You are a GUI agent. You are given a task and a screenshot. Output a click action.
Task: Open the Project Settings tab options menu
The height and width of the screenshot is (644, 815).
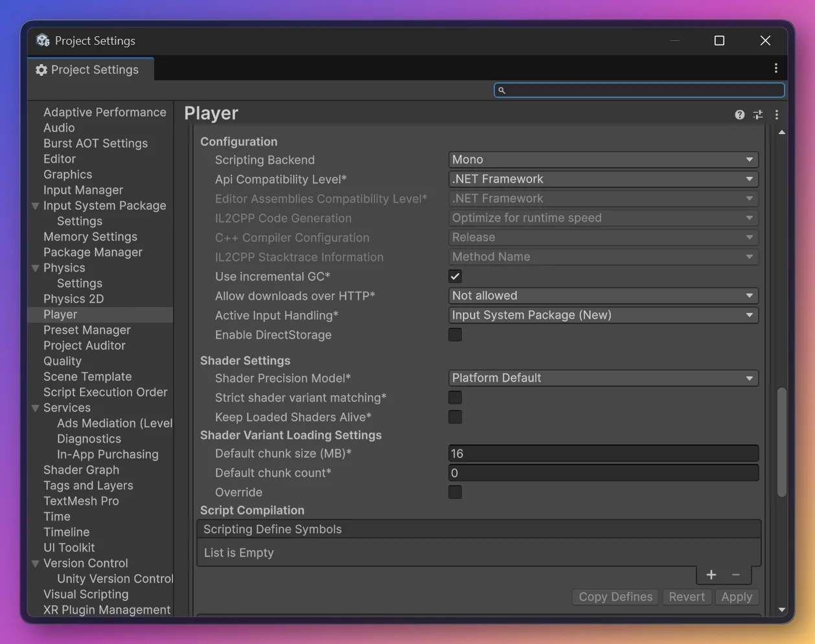pyautogui.click(x=776, y=68)
